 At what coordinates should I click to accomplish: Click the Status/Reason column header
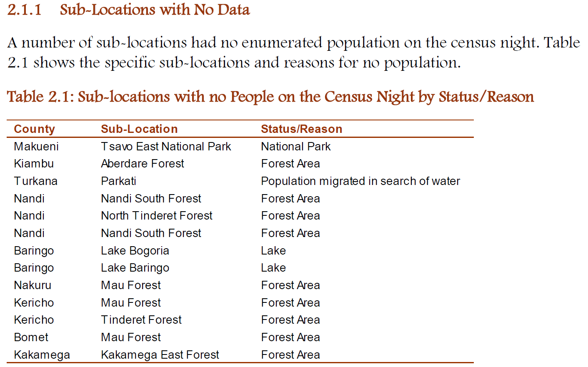pyautogui.click(x=301, y=129)
